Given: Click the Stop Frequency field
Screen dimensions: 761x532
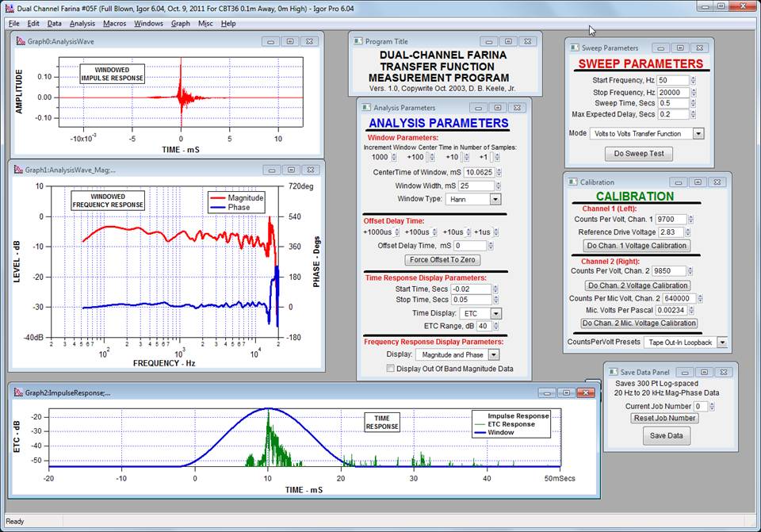Looking at the screenshot, I should click(673, 92).
